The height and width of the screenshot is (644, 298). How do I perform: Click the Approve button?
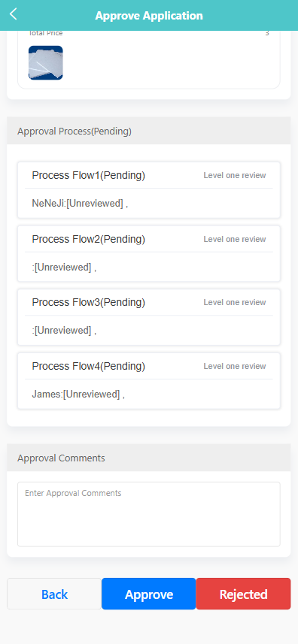click(149, 594)
